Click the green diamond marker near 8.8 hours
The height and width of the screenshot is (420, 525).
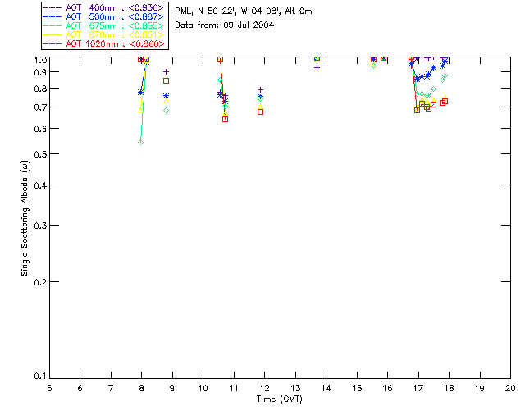point(166,110)
